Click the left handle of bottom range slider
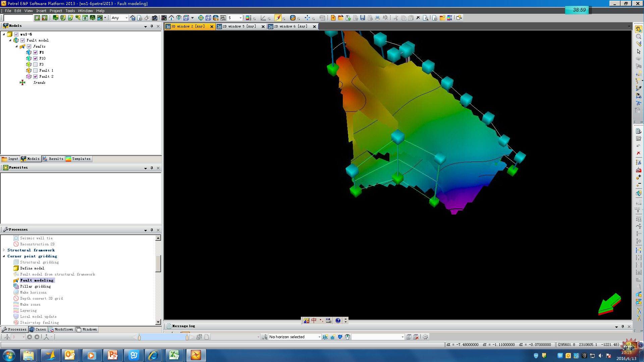Viewport: 644px width, 362px height. 139,337
